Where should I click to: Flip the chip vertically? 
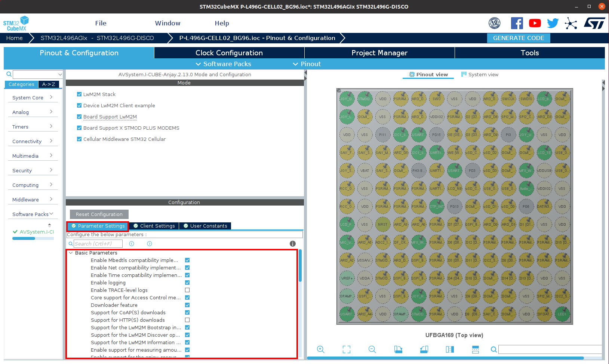[x=476, y=349]
